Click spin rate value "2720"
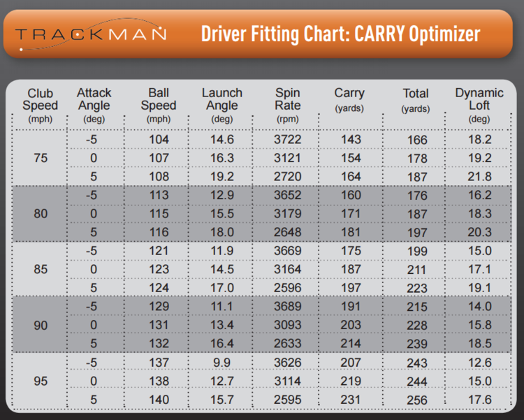 coord(287,177)
